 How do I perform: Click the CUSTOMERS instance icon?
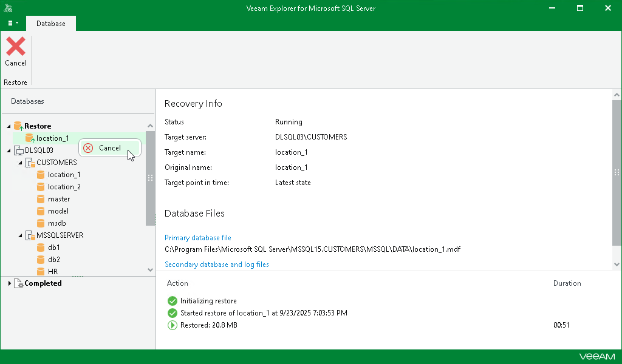[x=30, y=162]
